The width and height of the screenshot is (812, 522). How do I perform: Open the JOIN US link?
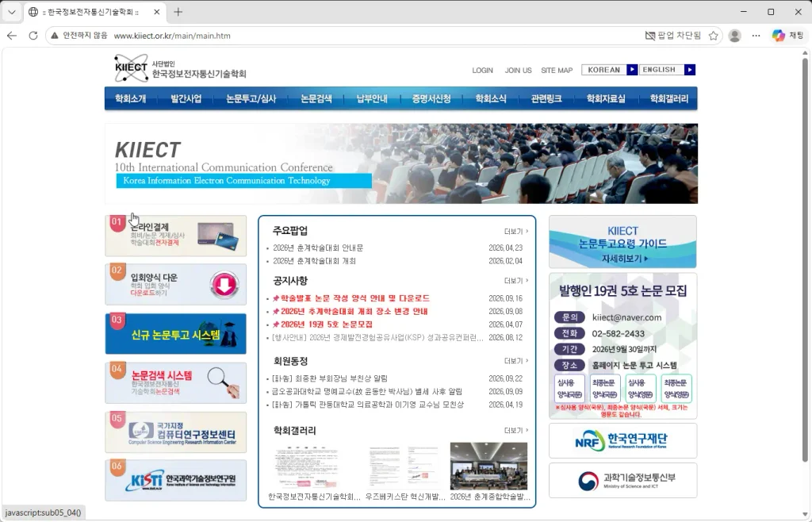coord(518,71)
